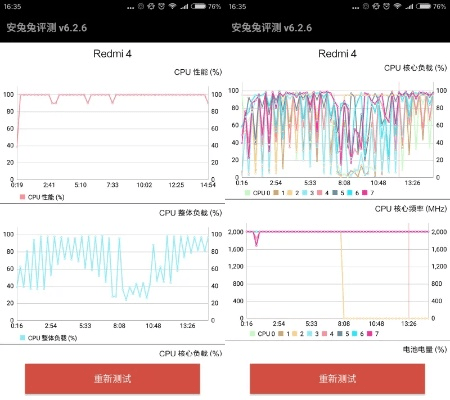Select core 2 tan swatch in core frequency legend
Viewport: 450px width, 400px height.
294,333
